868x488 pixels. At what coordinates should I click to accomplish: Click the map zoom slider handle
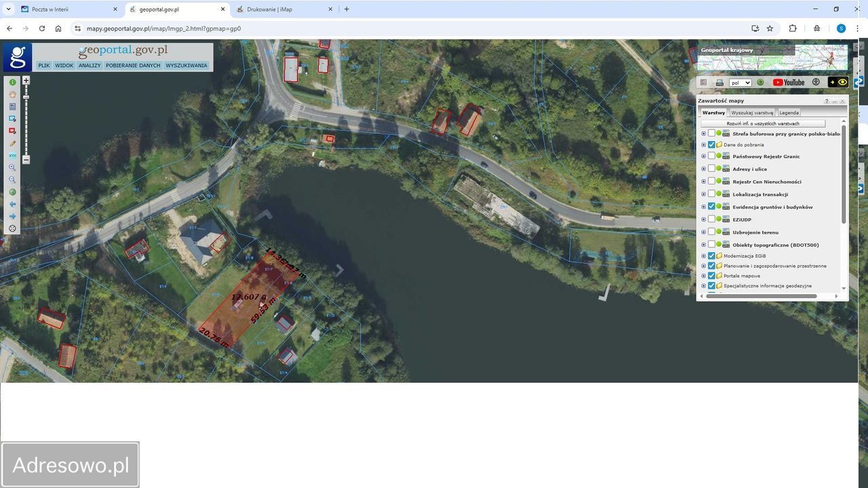[26, 97]
